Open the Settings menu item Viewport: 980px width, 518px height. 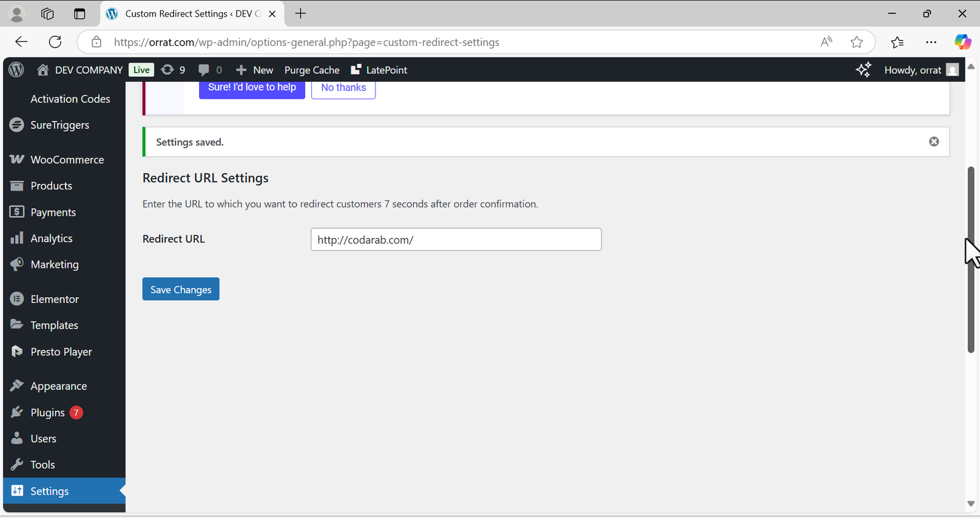[64, 491]
